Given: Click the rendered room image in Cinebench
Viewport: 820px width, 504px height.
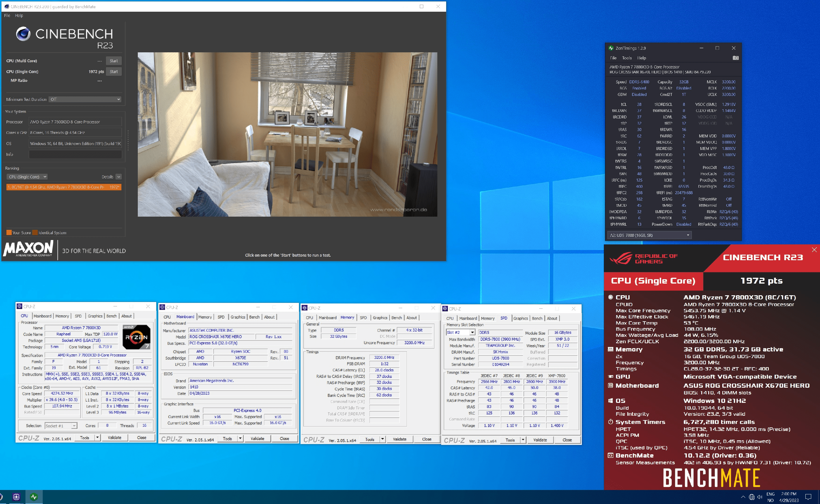Looking at the screenshot, I should (288, 134).
